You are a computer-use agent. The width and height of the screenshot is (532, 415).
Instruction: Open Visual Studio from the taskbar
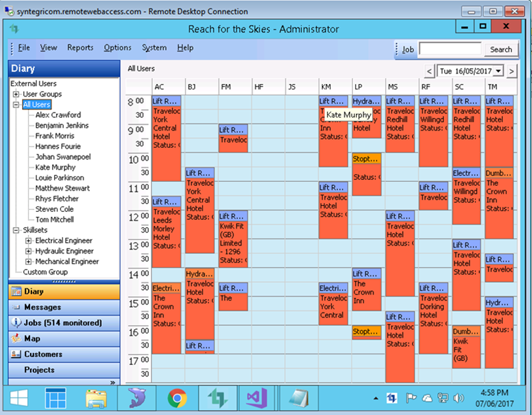257,398
